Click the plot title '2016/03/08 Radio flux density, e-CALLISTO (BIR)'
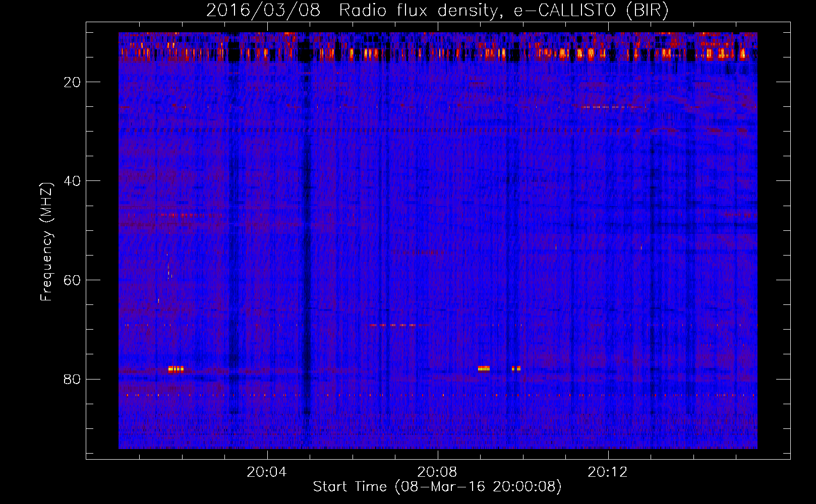This screenshot has height=504, width=816. [437, 10]
